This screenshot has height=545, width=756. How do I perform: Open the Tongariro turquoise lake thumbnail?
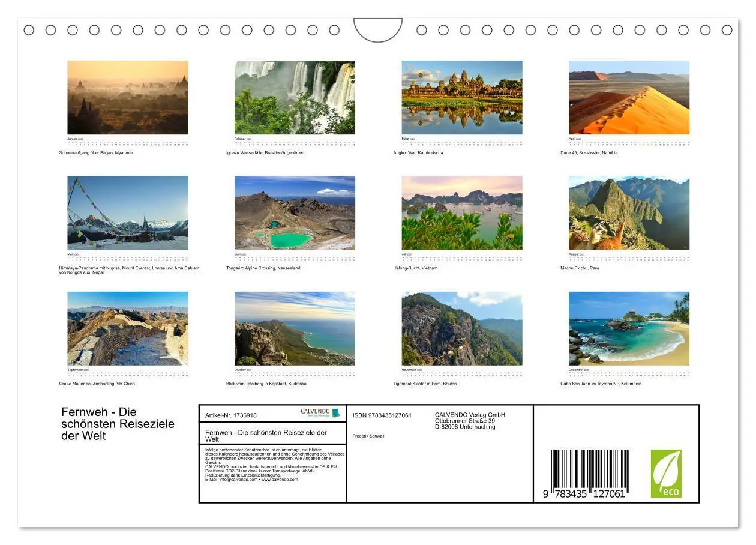click(x=295, y=213)
